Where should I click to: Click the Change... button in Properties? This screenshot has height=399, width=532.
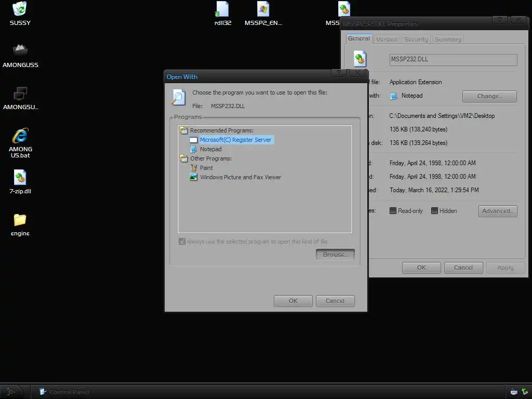[489, 96]
